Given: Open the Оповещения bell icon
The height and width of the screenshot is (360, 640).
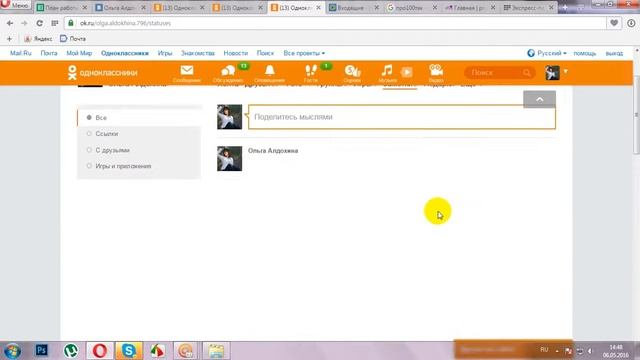Looking at the screenshot, I should 269,71.
